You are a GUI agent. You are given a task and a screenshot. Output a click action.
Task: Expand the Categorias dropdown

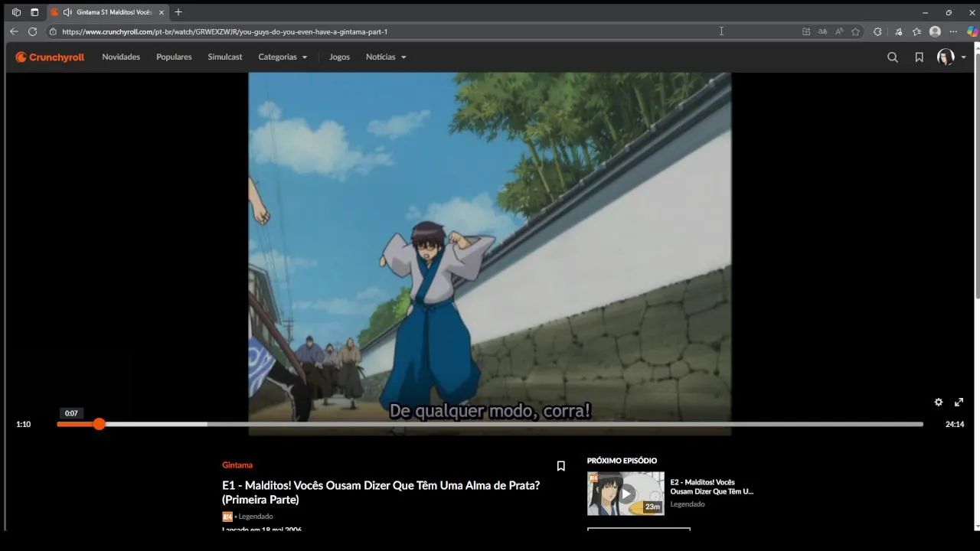(283, 57)
